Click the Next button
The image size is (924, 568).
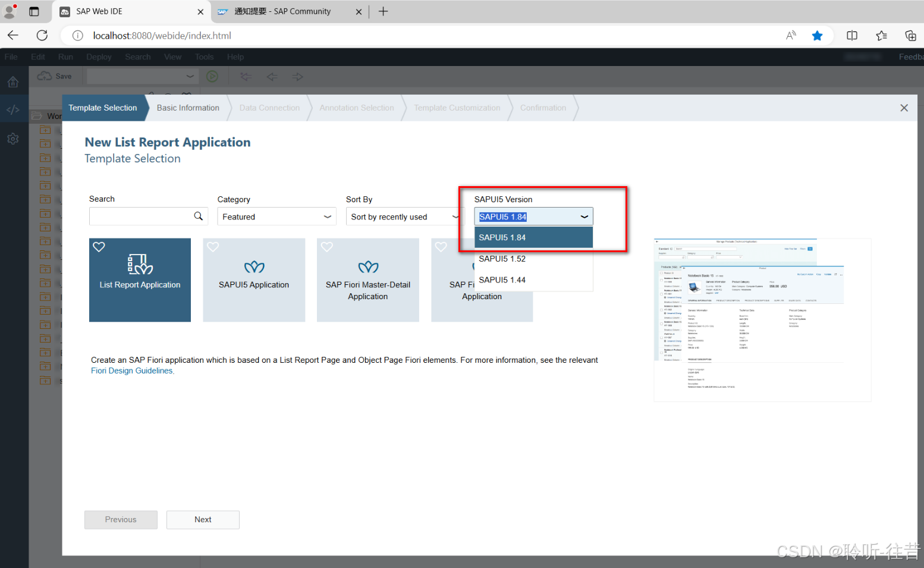203,520
